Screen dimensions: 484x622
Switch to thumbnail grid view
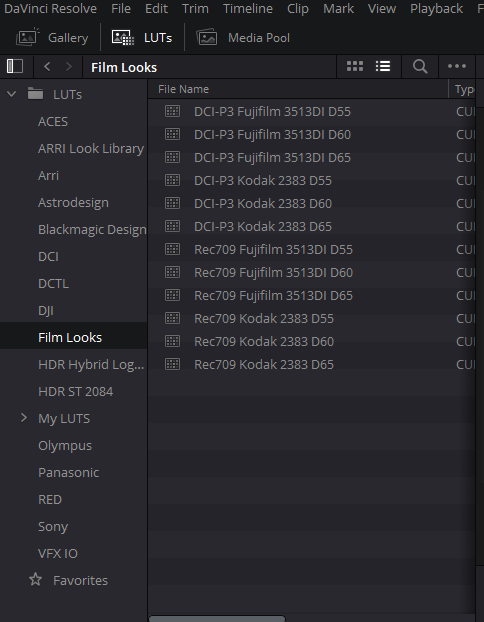[x=355, y=66]
